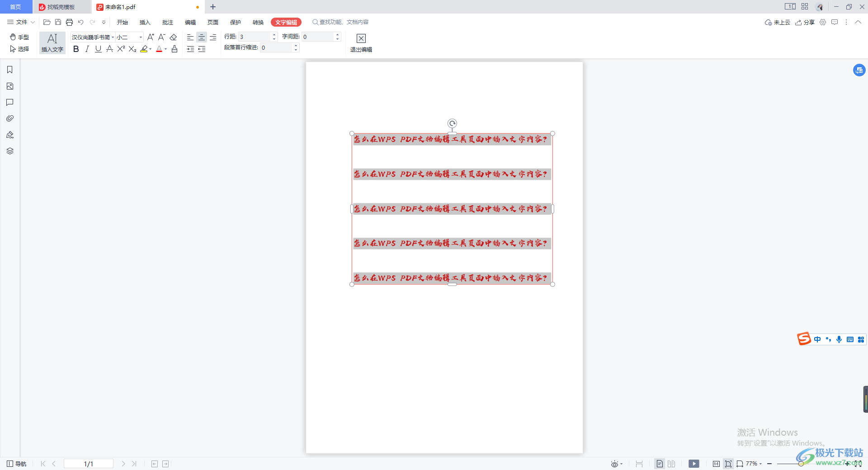Increase font size

pos(151,37)
